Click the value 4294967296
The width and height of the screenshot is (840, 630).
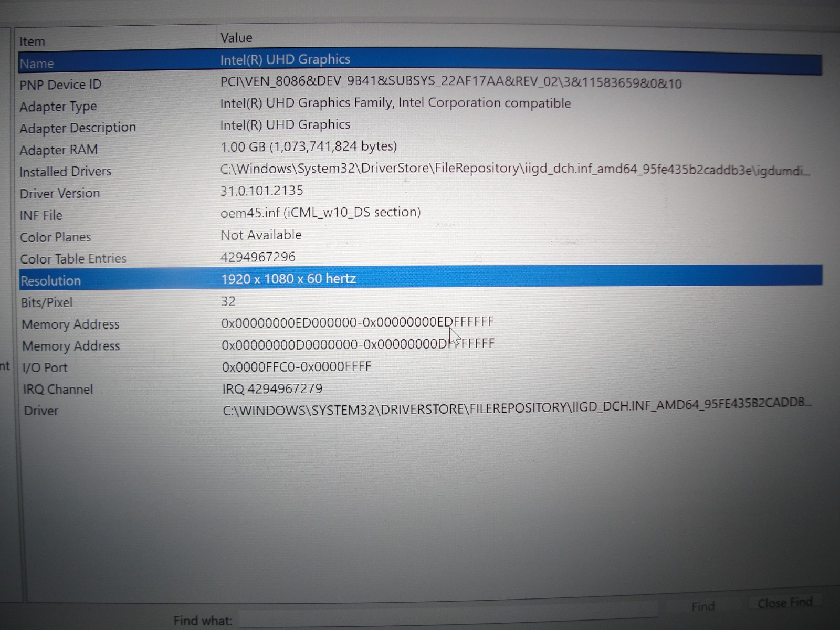[x=258, y=257]
